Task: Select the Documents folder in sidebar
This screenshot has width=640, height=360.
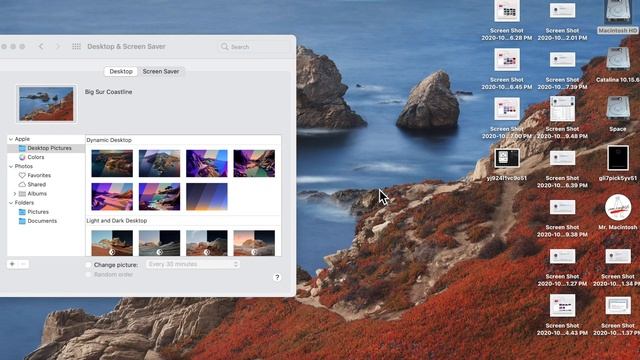Action: coord(38,221)
